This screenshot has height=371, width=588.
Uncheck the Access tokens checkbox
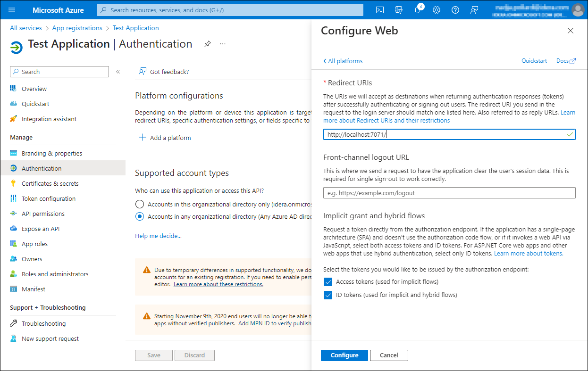328,282
